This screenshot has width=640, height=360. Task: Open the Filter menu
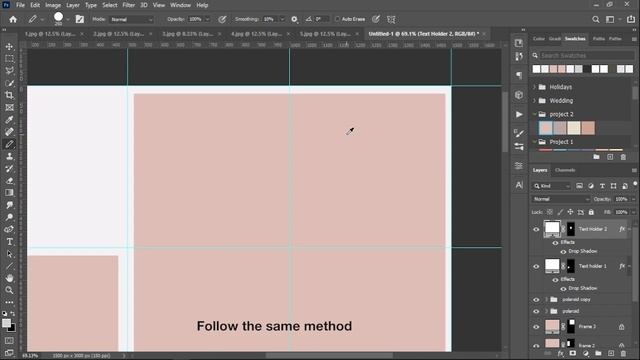(129, 5)
